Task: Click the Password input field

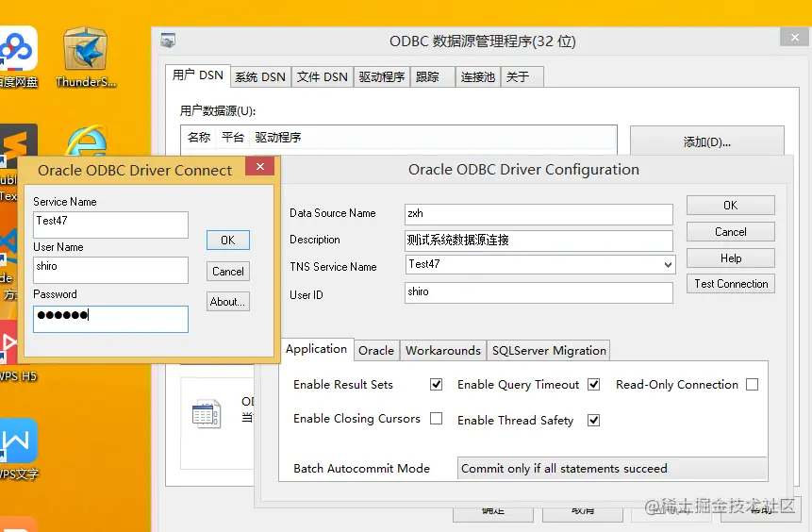Action: [x=111, y=319]
